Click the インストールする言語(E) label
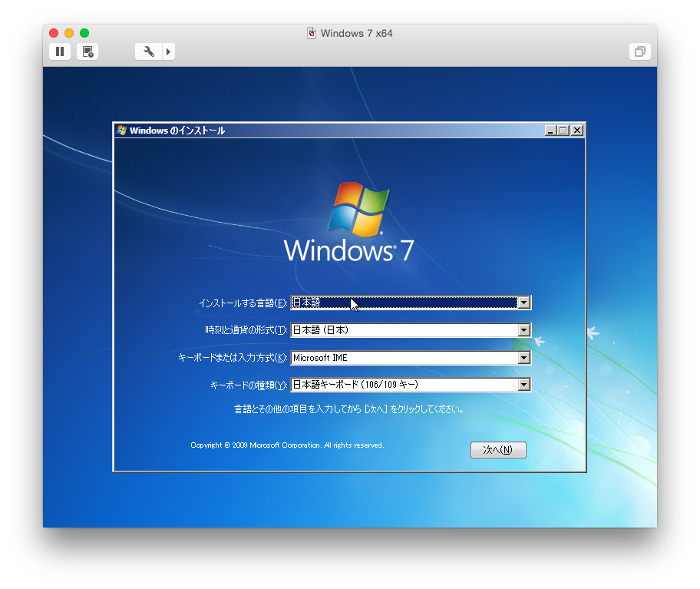700x589 pixels. (243, 303)
